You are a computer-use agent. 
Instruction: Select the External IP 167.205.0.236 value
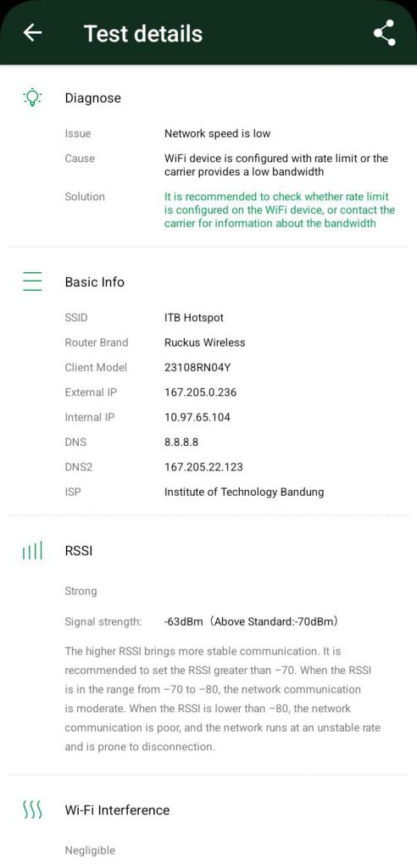click(x=201, y=392)
